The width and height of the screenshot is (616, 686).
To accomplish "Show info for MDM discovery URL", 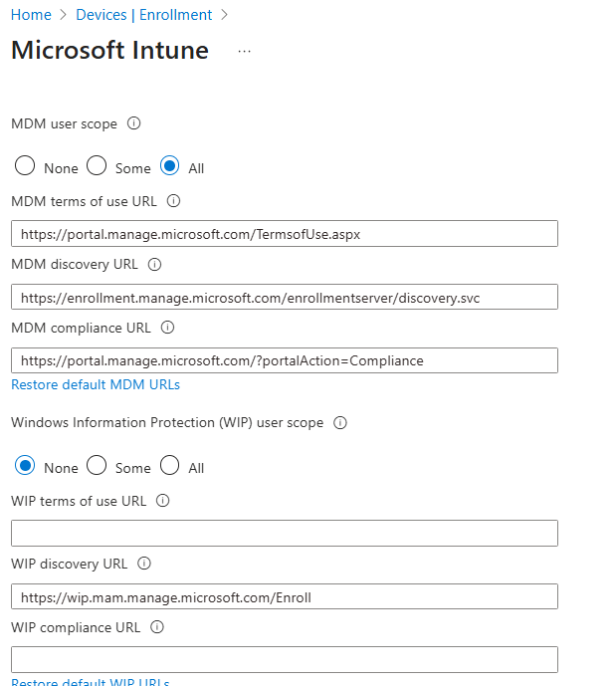I will pyautogui.click(x=155, y=264).
